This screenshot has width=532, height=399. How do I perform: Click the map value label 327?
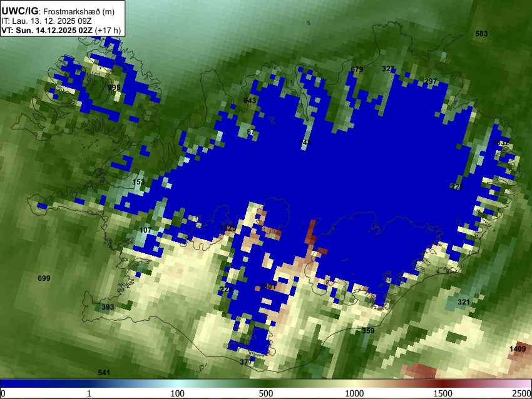pyautogui.click(x=388, y=69)
